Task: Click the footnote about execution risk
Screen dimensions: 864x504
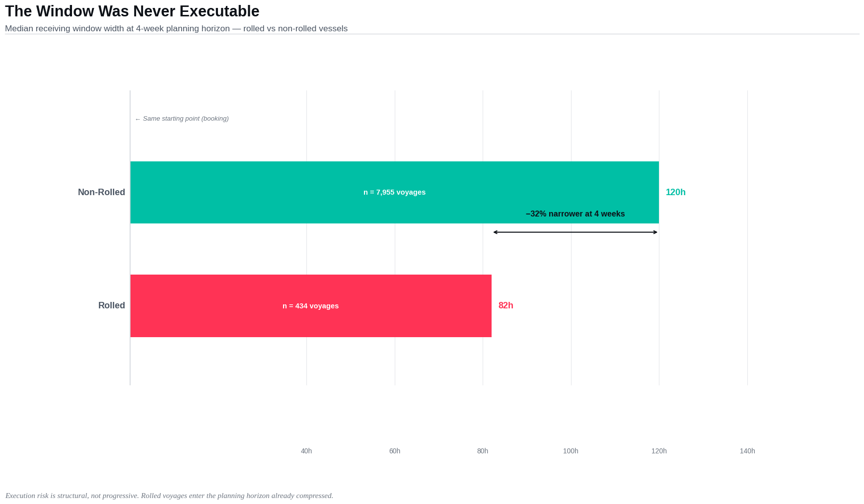Action: click(169, 496)
